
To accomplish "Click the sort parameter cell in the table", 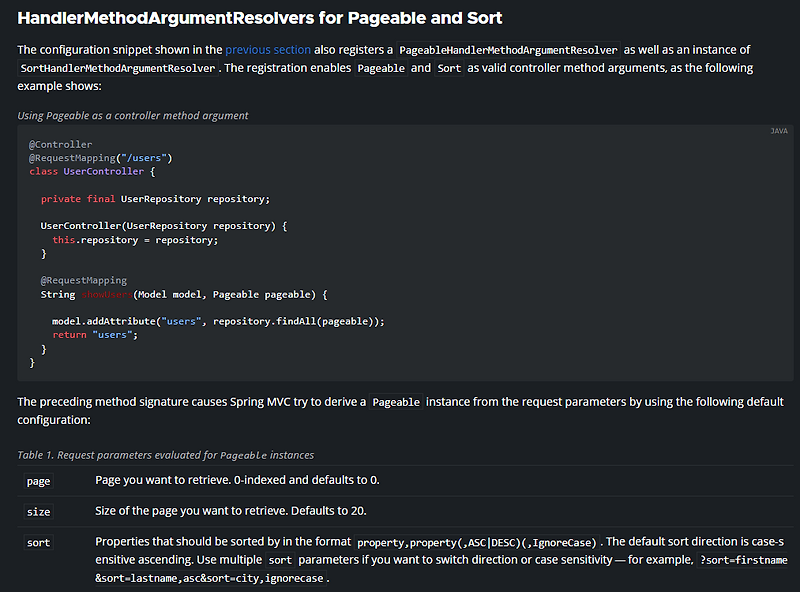I will click(x=37, y=543).
